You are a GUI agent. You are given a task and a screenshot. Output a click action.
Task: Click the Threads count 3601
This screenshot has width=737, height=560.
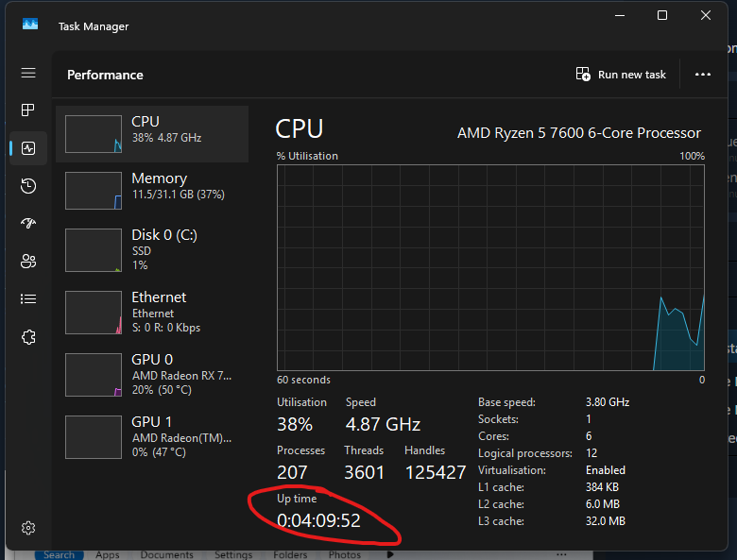[x=365, y=472]
